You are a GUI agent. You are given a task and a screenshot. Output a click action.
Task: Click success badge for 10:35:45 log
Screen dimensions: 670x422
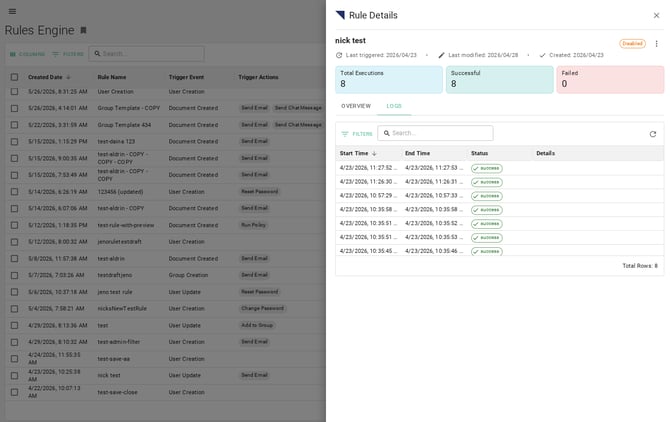point(487,251)
